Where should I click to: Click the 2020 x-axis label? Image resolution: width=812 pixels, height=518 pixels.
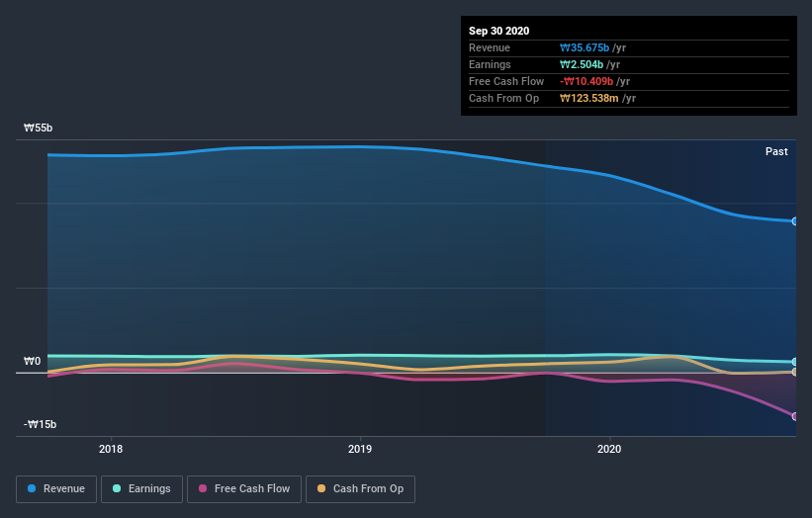(x=609, y=449)
